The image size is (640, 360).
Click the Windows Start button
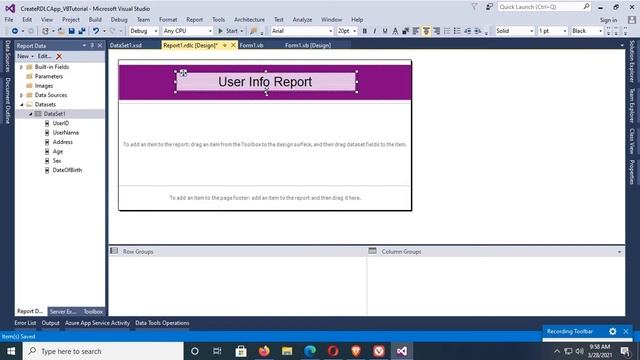pyautogui.click(x=11, y=351)
